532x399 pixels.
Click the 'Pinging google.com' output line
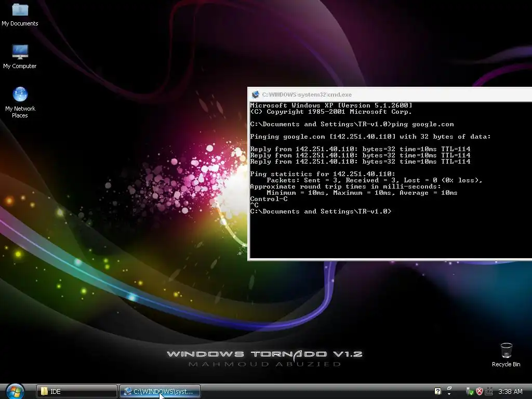370,137
